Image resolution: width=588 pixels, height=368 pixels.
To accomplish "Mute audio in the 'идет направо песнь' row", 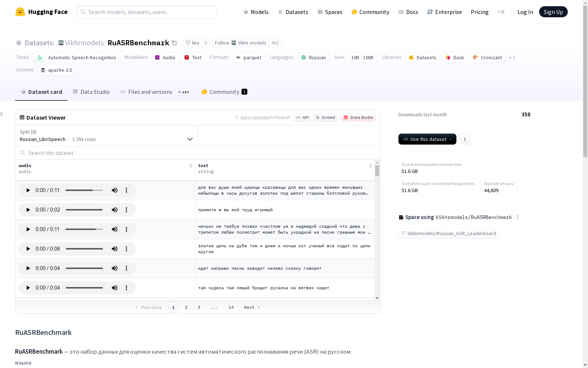I will [115, 268].
